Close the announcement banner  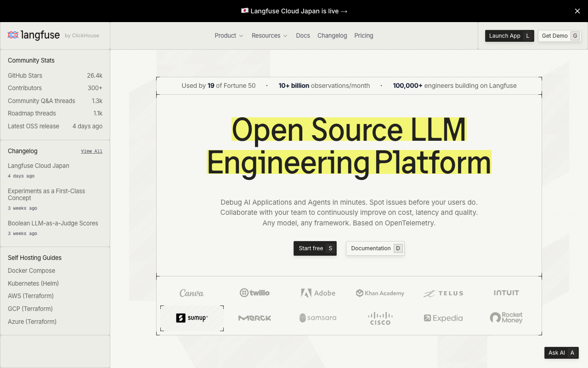577,11
